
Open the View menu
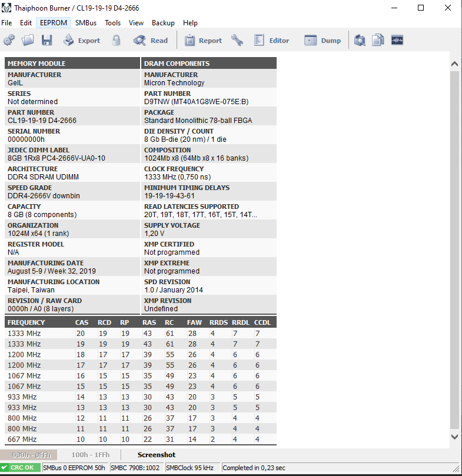tap(136, 23)
